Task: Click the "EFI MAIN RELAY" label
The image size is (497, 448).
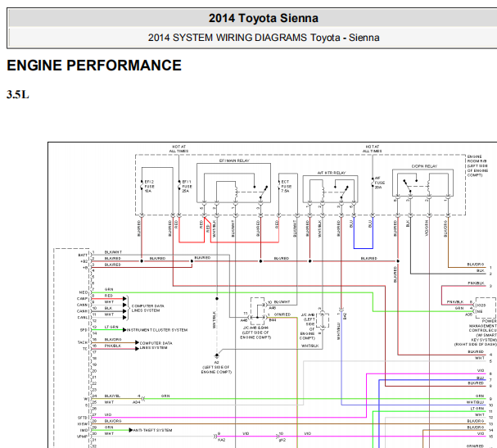Action: coord(234,161)
